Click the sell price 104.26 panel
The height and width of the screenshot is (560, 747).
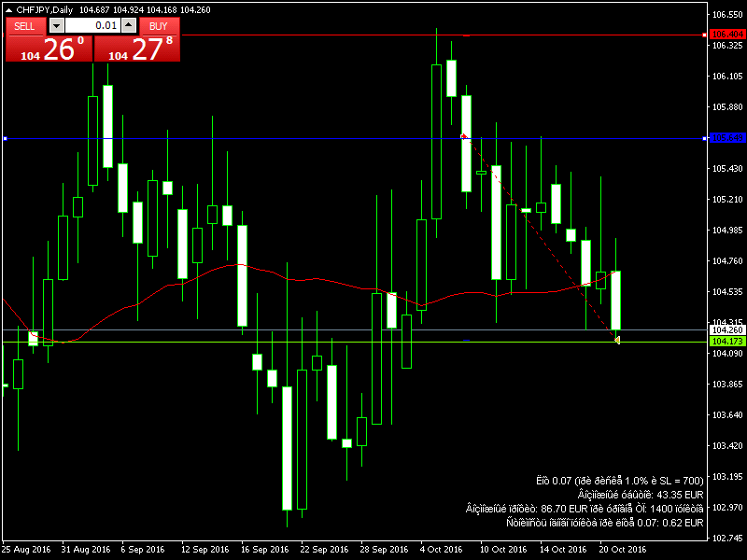tap(49, 49)
